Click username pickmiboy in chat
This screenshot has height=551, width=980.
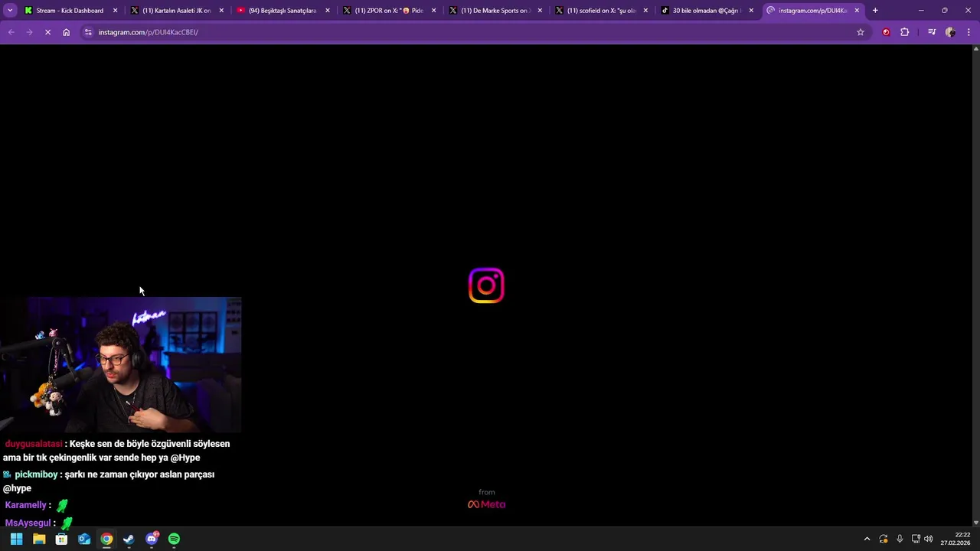[x=36, y=474]
